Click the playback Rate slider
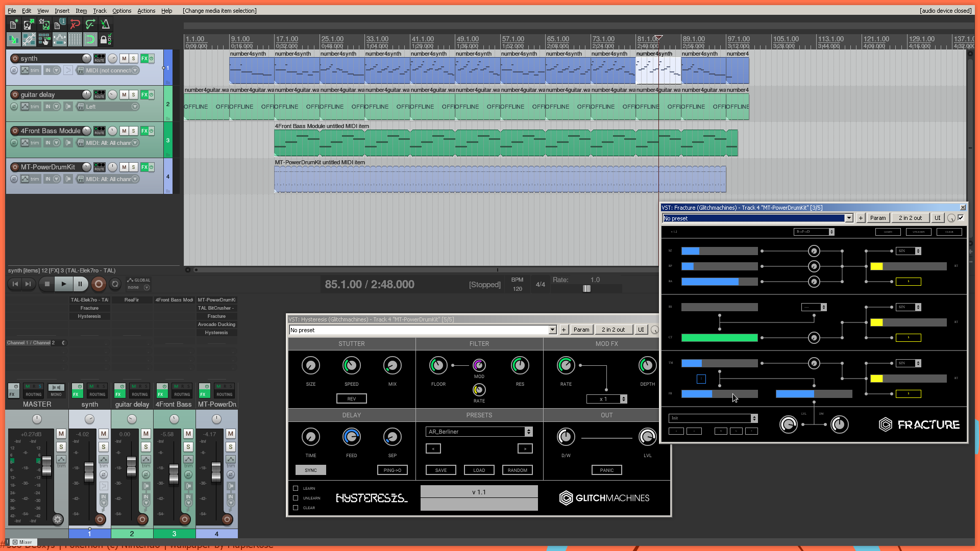This screenshot has width=980, height=551. pyautogui.click(x=586, y=289)
